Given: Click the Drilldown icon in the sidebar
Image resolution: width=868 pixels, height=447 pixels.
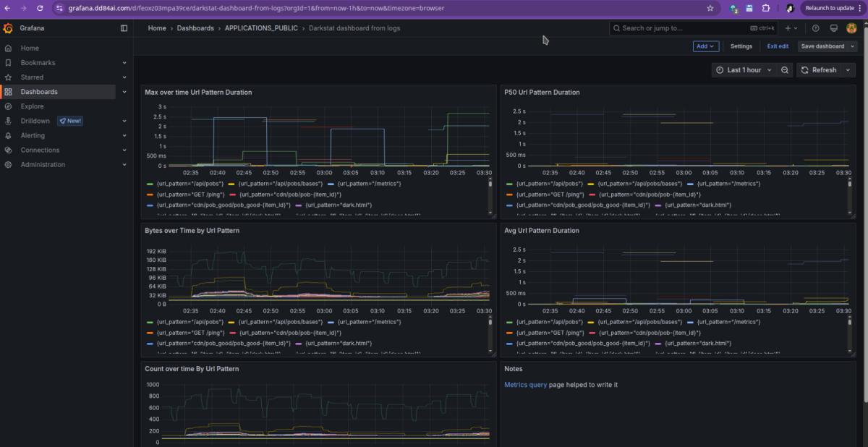Looking at the screenshot, I should pos(8,121).
